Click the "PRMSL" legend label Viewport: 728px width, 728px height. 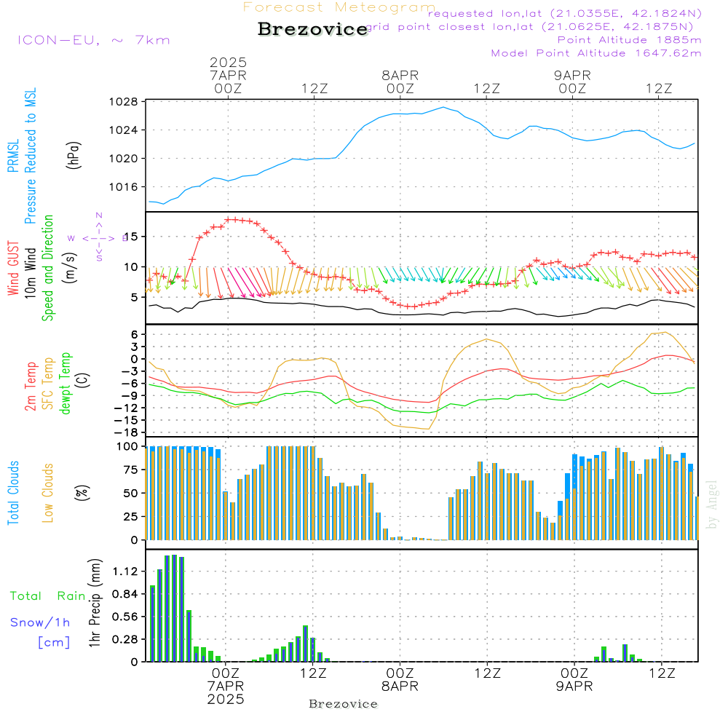13,156
